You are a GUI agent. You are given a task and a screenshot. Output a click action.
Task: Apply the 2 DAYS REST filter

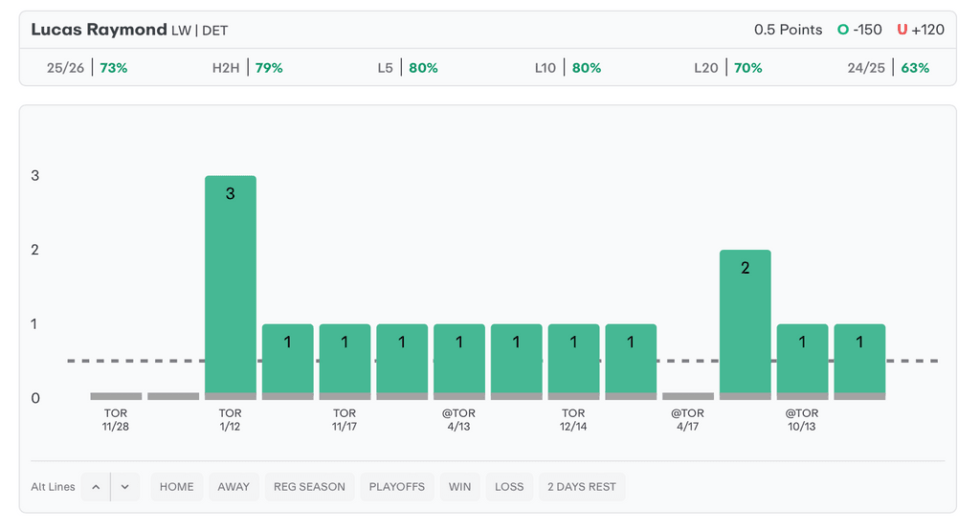582,487
